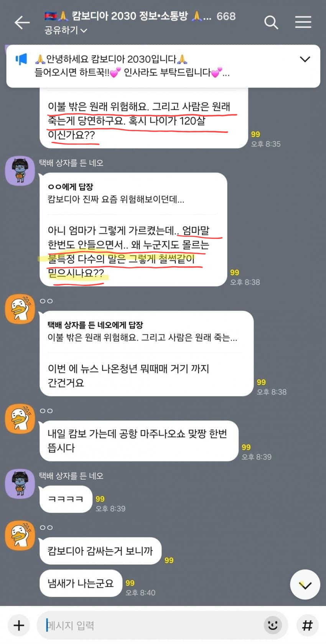This screenshot has height=644, width=326.
Task: Select the '냄새가 나는군요' message bubble
Action: [x=81, y=583]
